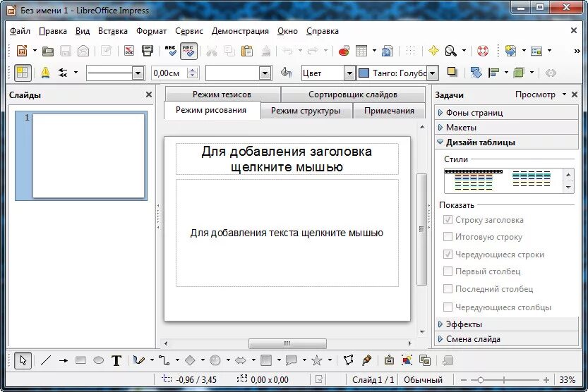Toggle shadow icon in line toolbar
This screenshot has height=392, width=588.
(452, 73)
